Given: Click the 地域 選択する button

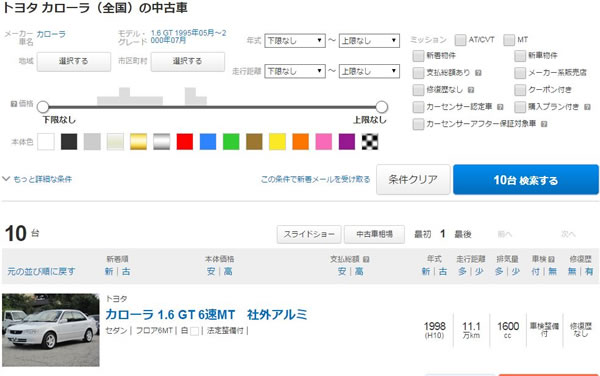Looking at the screenshot, I should pyautogui.click(x=74, y=61).
